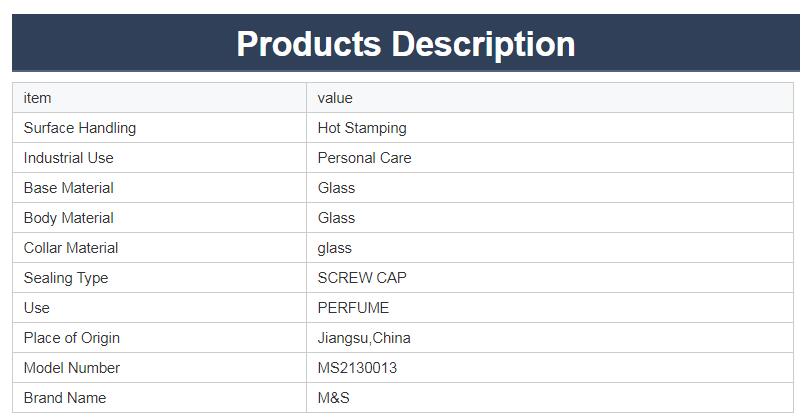Click the PERFUME value
This screenshot has width=806, height=420.
(353, 308)
